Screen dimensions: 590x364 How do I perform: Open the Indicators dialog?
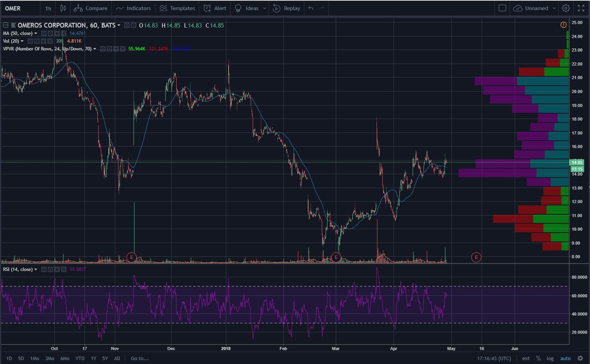click(x=134, y=8)
